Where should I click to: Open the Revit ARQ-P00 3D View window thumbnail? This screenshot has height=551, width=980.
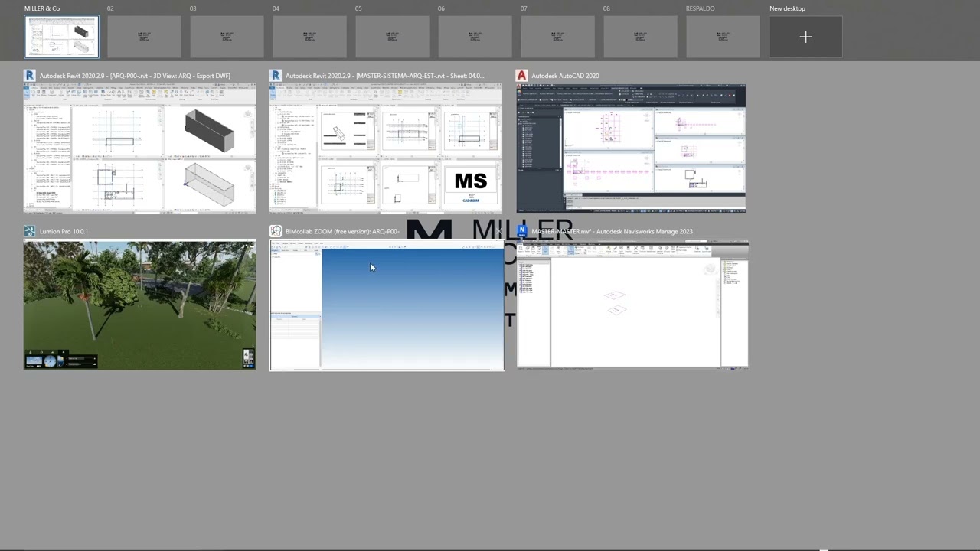140,148
